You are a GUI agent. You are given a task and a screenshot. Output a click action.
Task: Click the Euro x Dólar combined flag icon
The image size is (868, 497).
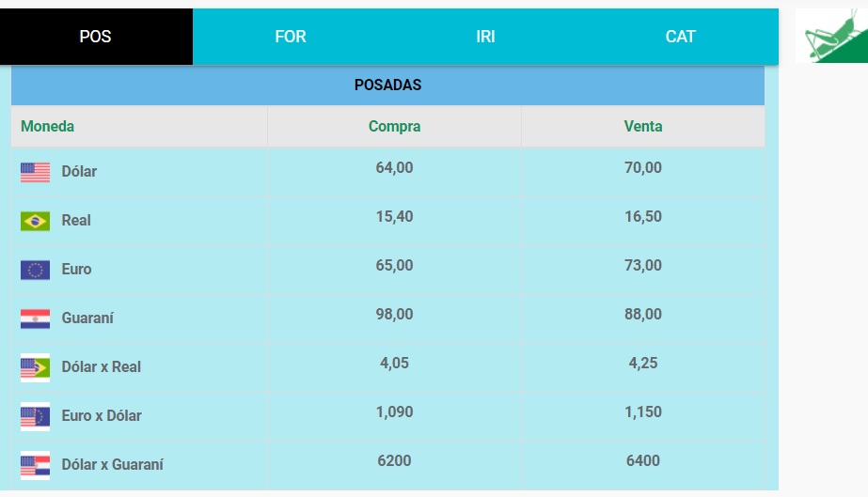tap(35, 416)
